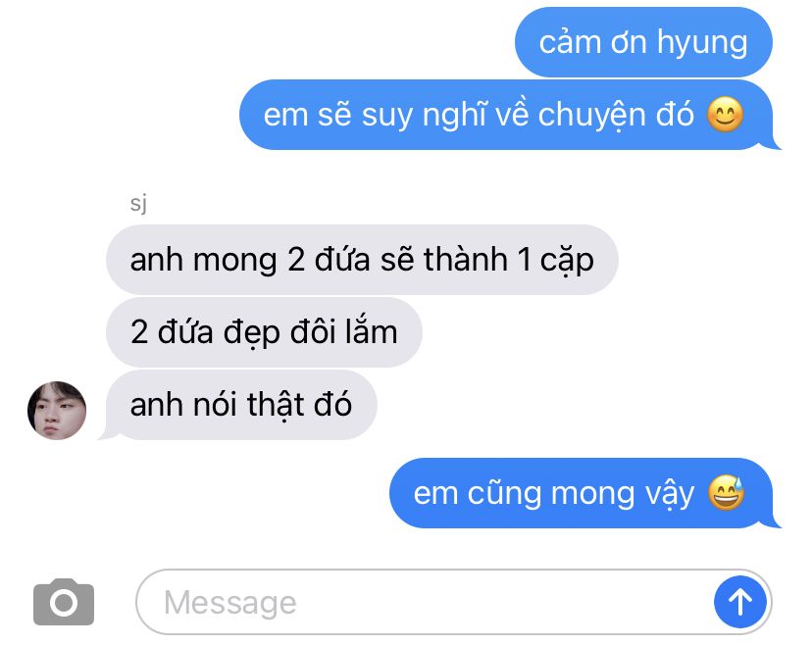Click 'Message' placeholder text

pyautogui.click(x=229, y=603)
